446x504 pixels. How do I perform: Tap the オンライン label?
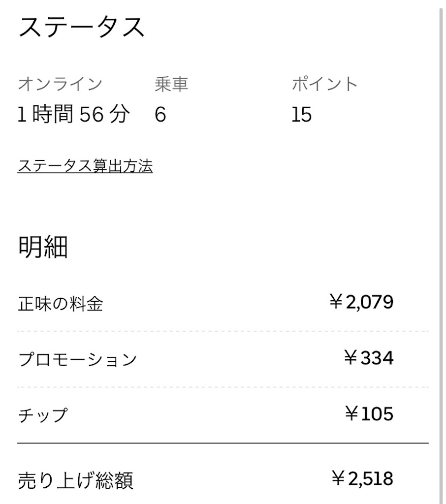[60, 84]
